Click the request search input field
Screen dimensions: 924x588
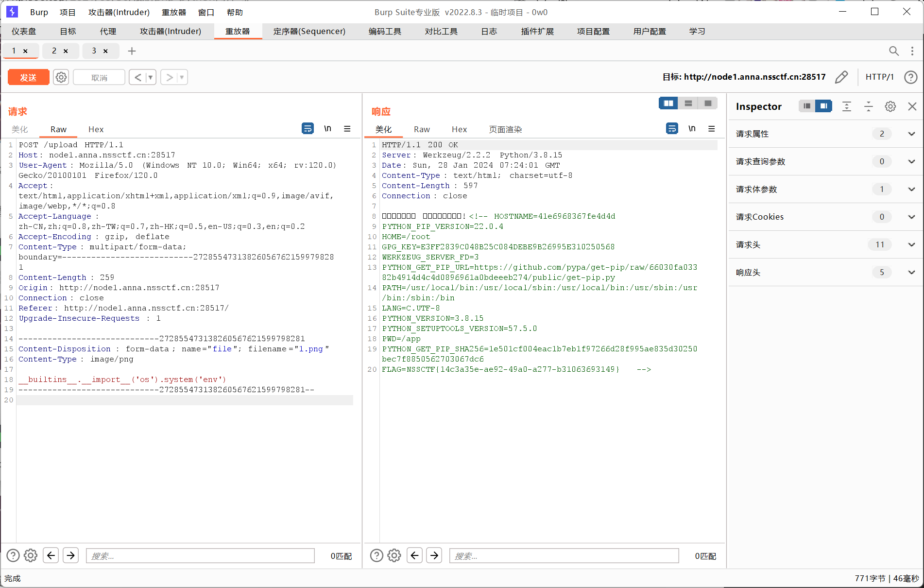pyautogui.click(x=200, y=556)
